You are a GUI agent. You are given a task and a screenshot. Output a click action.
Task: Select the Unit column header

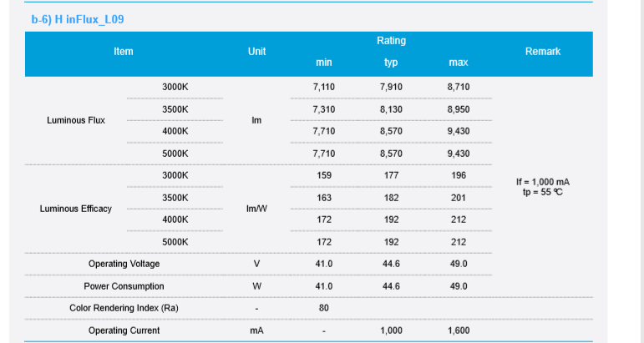tap(256, 52)
